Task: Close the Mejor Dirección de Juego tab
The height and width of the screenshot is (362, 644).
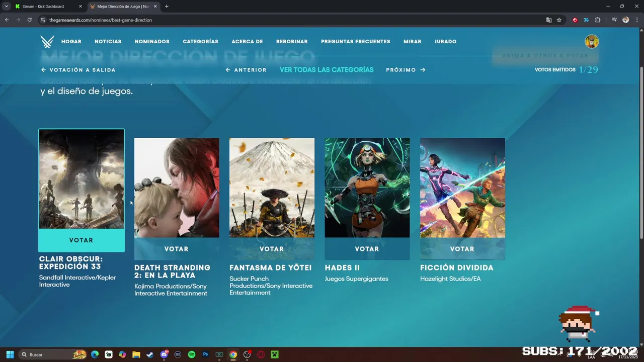Action: [155, 7]
